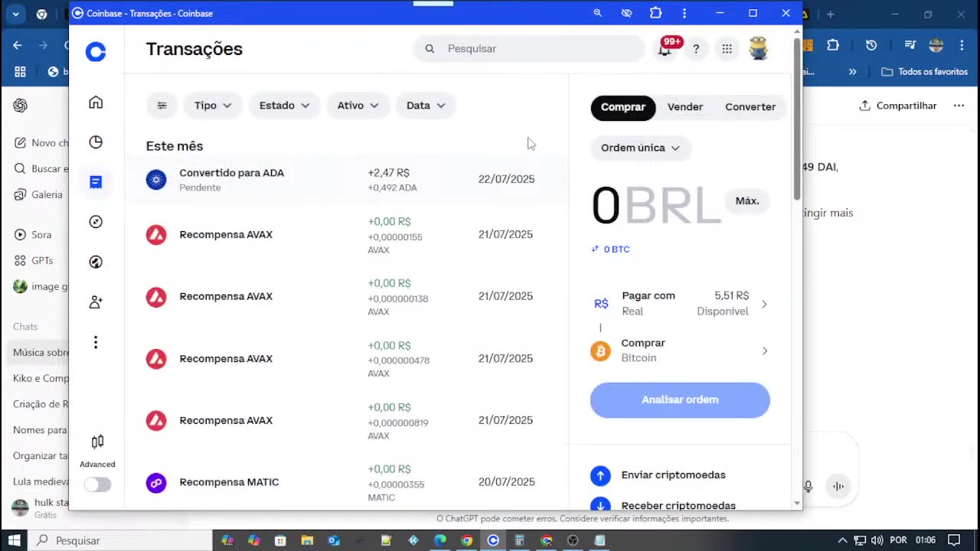Open invite friends sidebar icon
The height and width of the screenshot is (551, 980).
pyautogui.click(x=96, y=302)
